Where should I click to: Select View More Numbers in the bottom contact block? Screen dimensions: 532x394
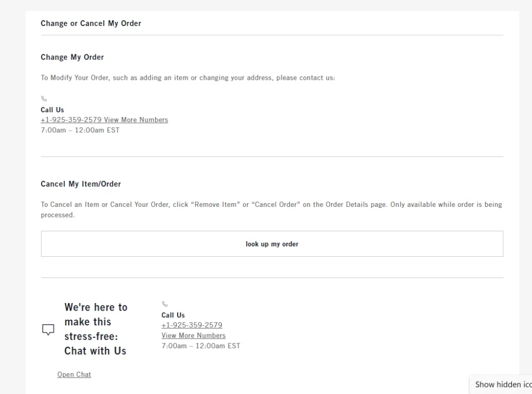(x=193, y=336)
